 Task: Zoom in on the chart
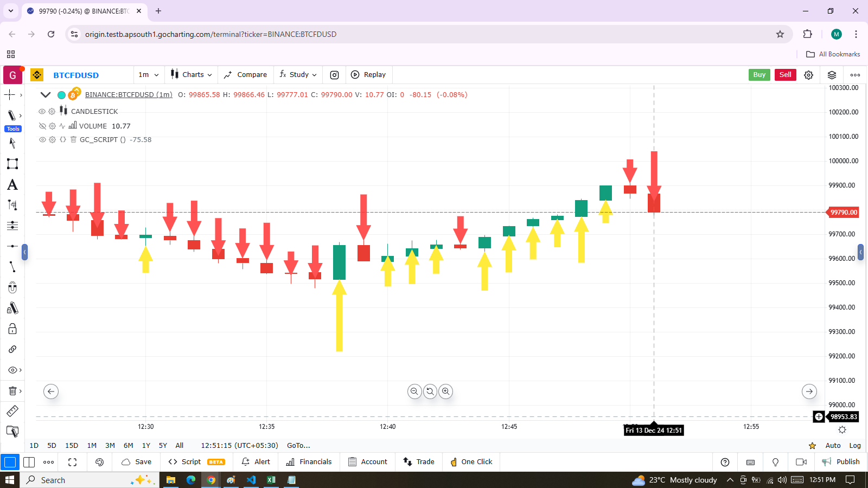click(x=445, y=391)
